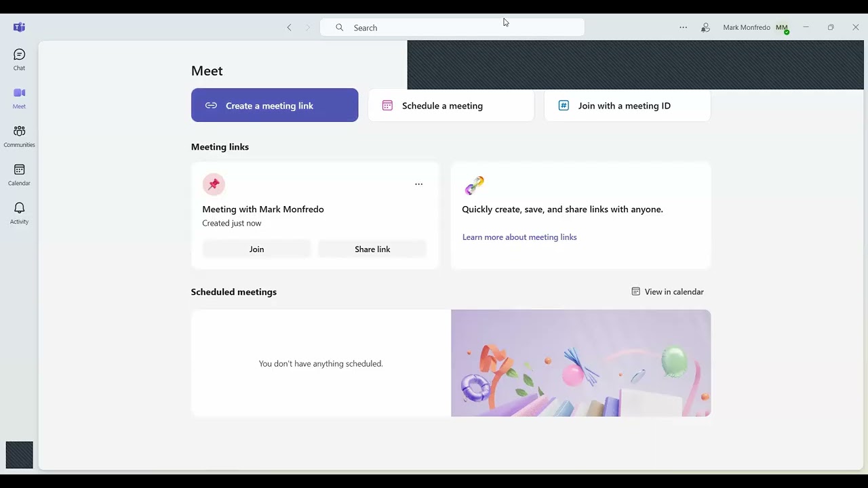The height and width of the screenshot is (488, 868).
Task: Click the 'Scheduled meetings' heading
Action: pos(234,292)
